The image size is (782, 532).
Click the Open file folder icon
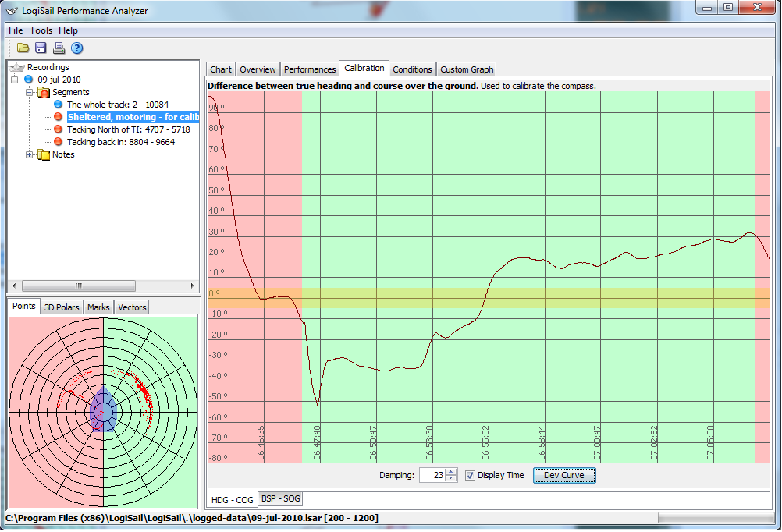23,48
